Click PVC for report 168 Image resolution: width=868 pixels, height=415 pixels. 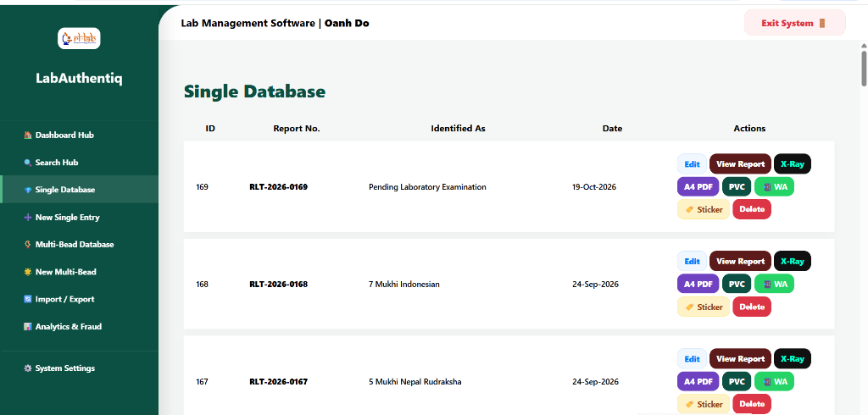pos(737,284)
